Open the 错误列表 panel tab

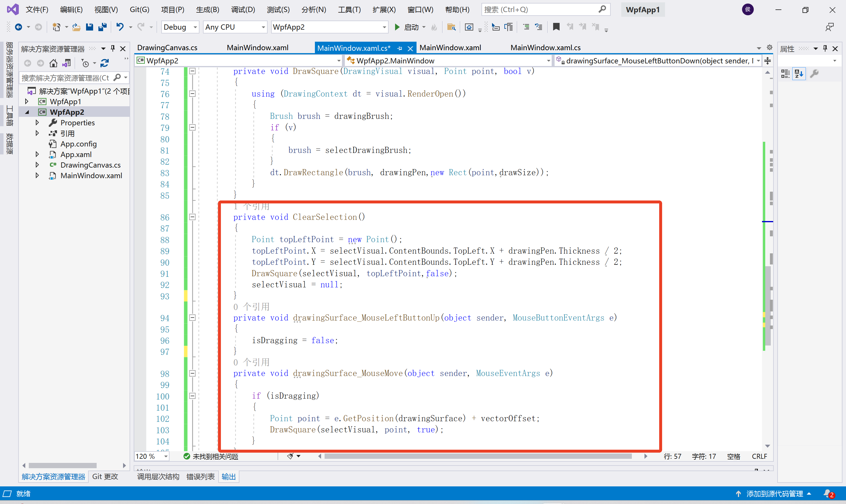[x=200, y=476]
